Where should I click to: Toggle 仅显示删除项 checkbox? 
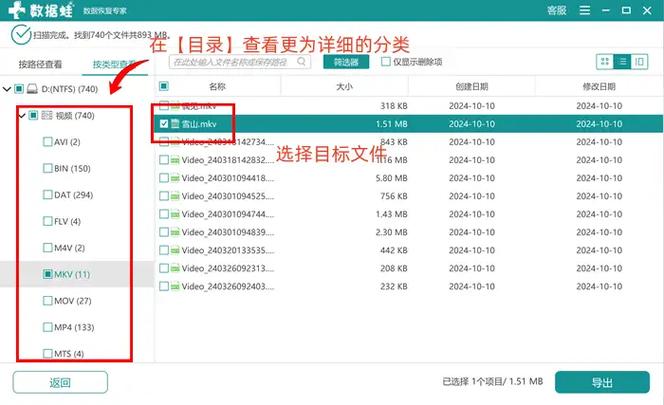(386, 62)
